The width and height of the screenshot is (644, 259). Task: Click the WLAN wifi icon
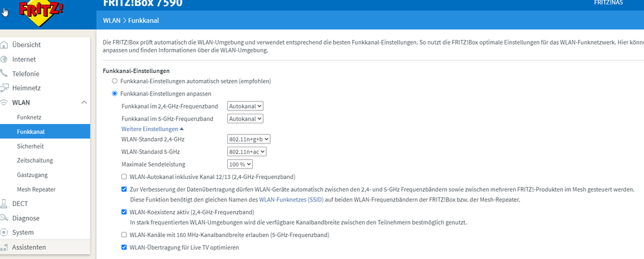4,102
